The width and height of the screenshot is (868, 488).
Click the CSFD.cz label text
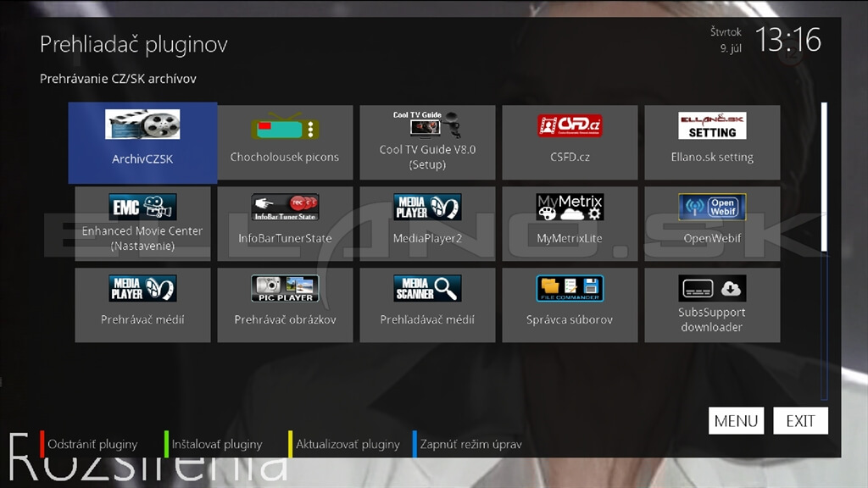pos(570,157)
